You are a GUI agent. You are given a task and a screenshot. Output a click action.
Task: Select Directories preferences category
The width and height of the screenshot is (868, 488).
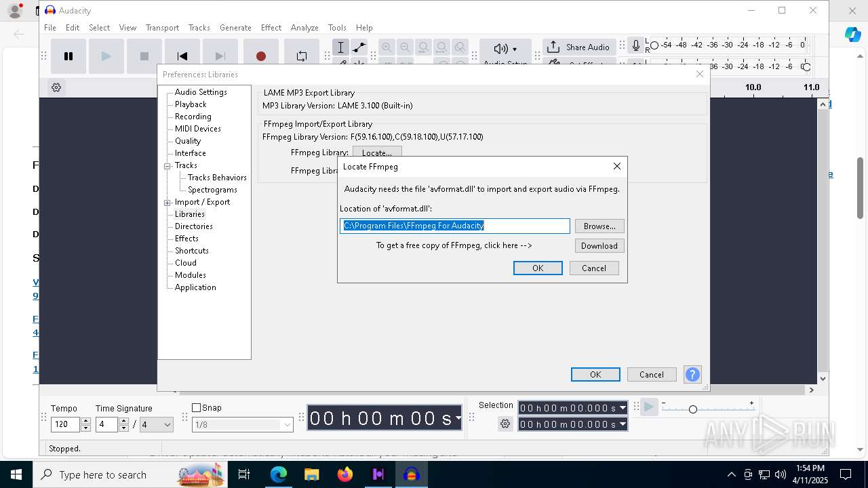click(194, 226)
